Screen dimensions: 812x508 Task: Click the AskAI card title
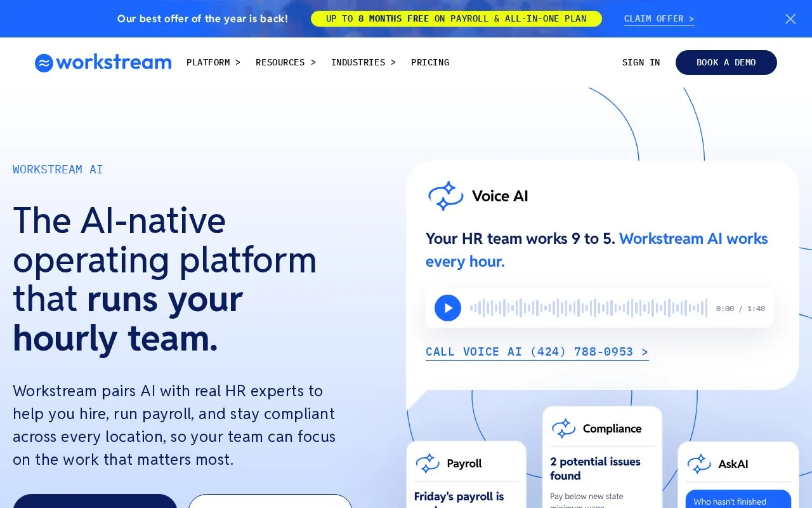[733, 464]
